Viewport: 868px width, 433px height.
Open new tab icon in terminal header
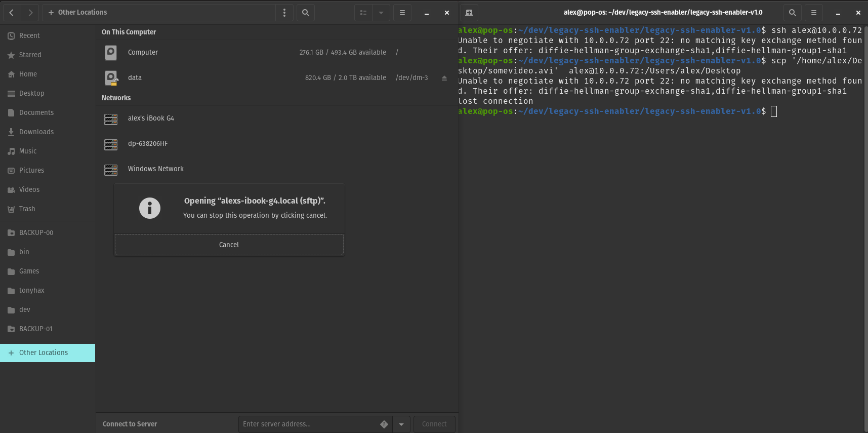pos(469,13)
